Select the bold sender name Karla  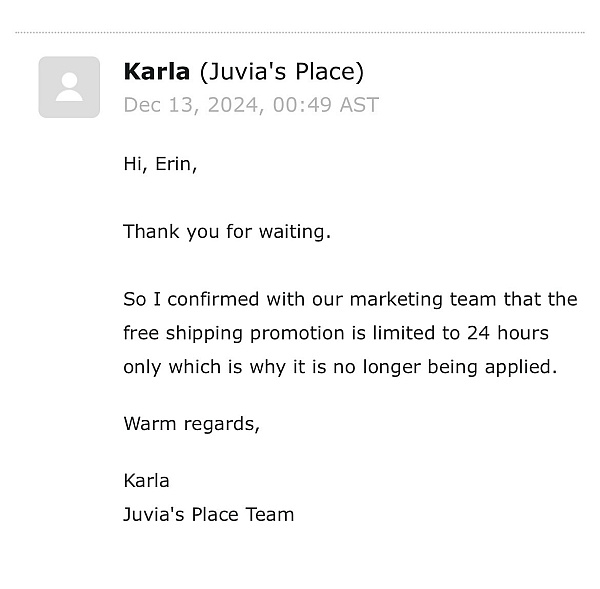point(157,72)
